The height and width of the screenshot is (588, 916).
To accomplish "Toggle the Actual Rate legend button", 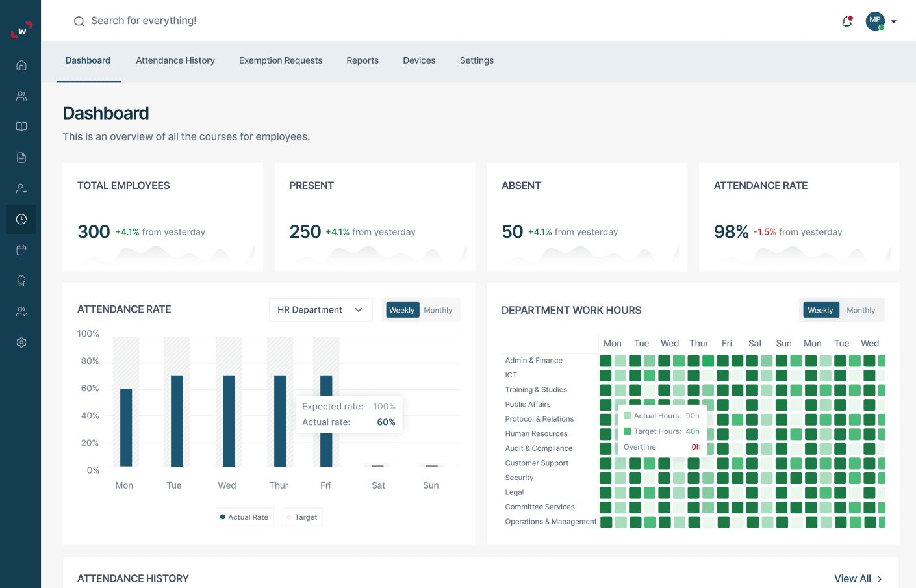I will [244, 517].
